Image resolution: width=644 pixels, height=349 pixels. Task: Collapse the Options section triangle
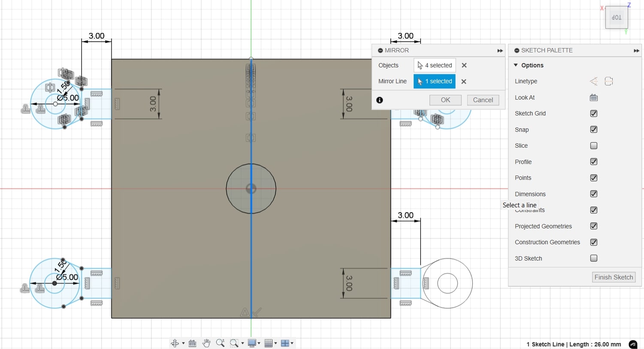(516, 65)
